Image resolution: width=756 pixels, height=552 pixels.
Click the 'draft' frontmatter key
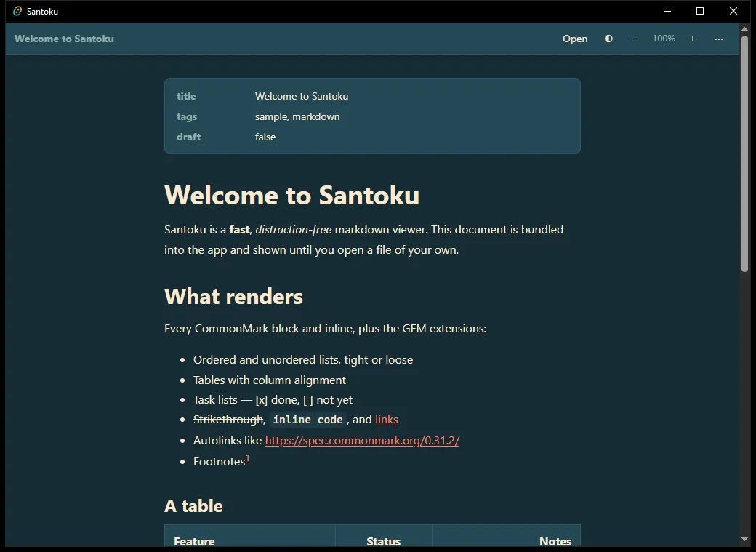tap(188, 137)
